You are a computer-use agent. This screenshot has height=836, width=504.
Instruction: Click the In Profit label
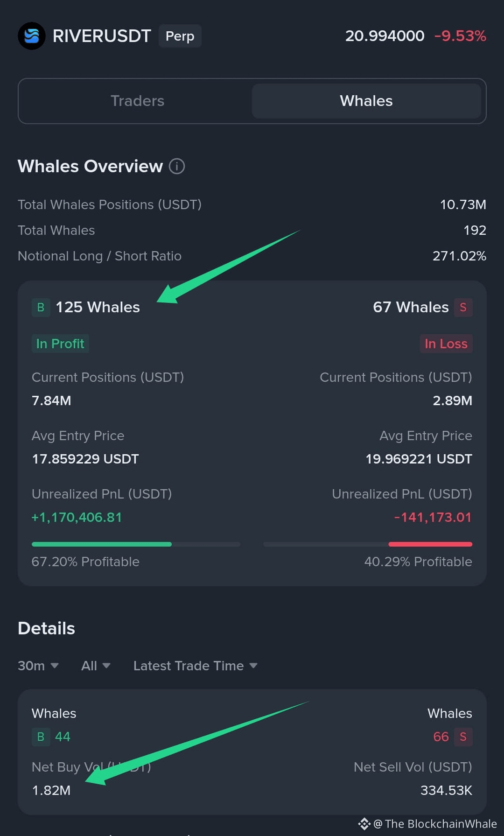coord(60,344)
